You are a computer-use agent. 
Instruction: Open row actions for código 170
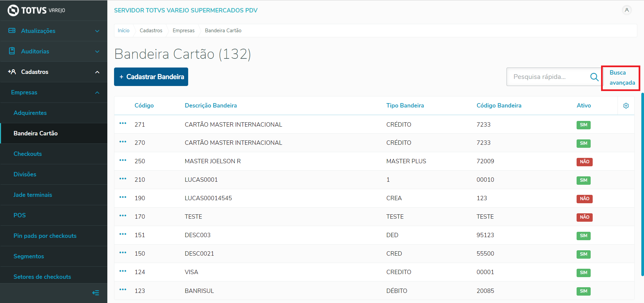pos(123,216)
